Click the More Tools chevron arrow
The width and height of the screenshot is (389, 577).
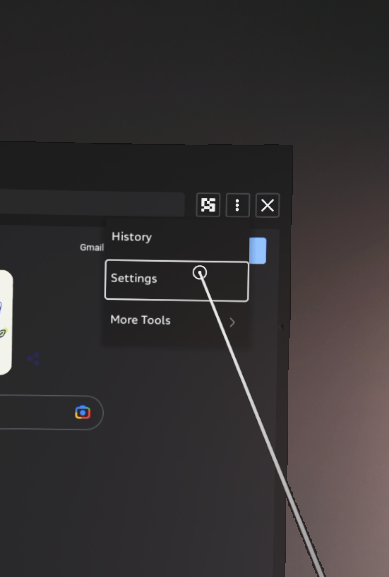(232, 323)
